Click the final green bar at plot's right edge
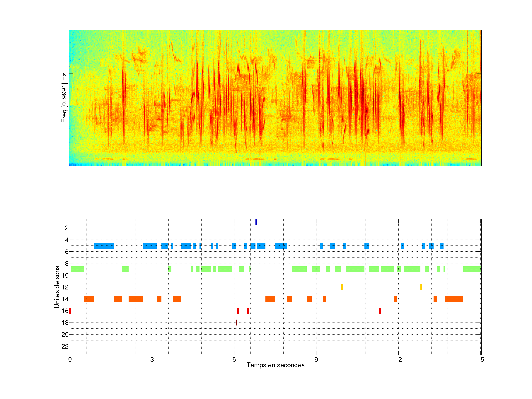Screen dimensions: 532x399 tap(472, 269)
